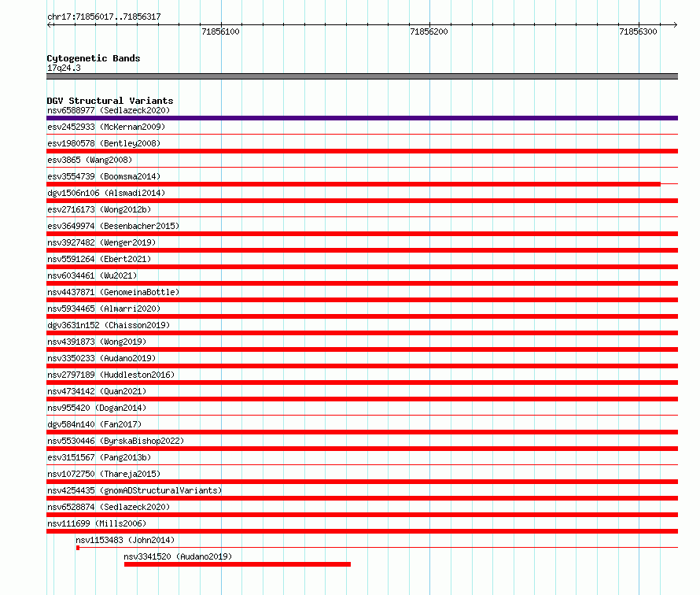The width and height of the screenshot is (700, 595).
Task: Click the purple bar of nsv6588977
Action: (x=362, y=118)
